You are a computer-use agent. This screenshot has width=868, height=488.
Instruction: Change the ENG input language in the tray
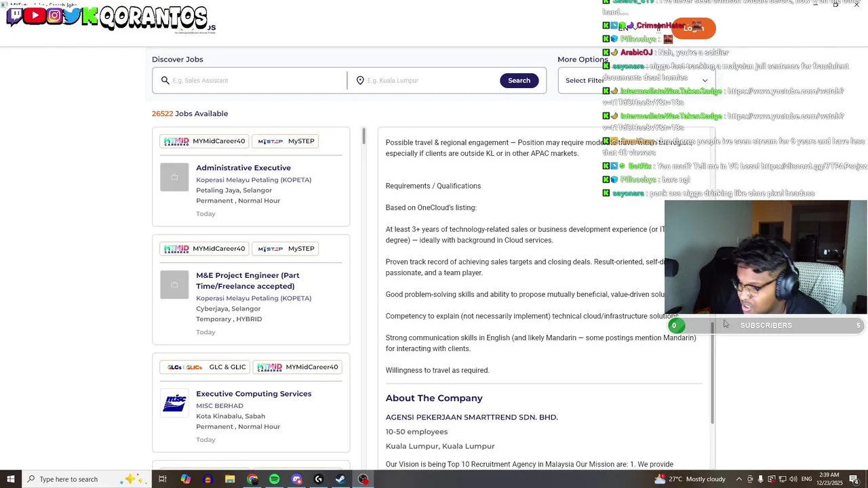[807, 479]
